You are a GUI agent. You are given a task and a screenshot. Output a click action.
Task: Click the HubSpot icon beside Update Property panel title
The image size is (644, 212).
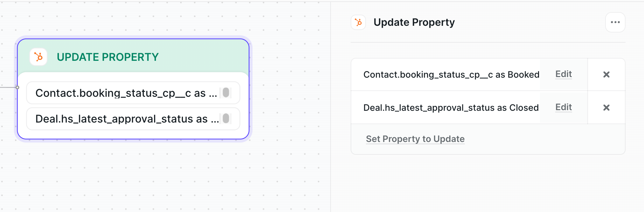[x=358, y=22]
